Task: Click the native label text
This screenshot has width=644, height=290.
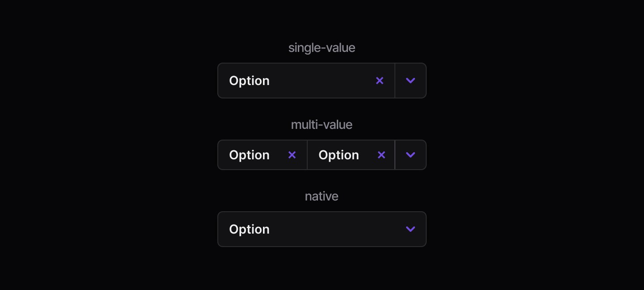Action: [322, 196]
